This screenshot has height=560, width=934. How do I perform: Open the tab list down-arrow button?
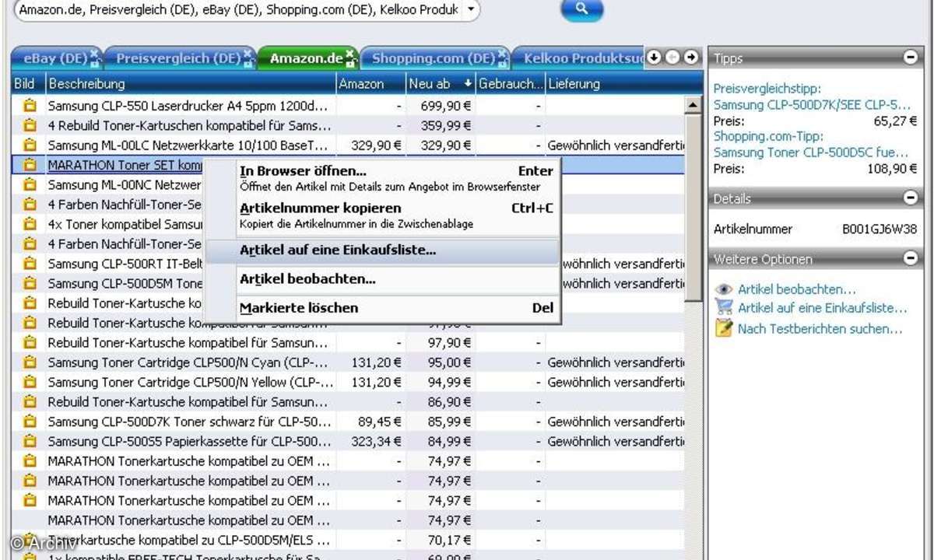click(x=655, y=58)
